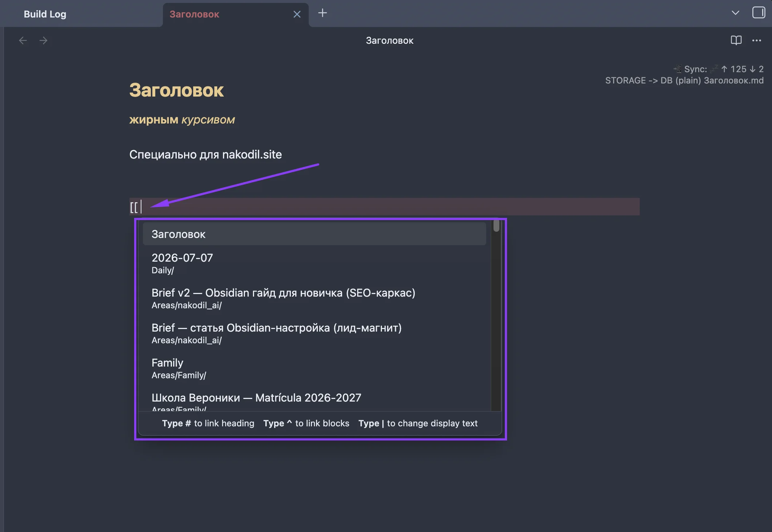Click the Заголовок heading in the note
Image resolution: width=772 pixels, height=532 pixels.
tap(176, 90)
